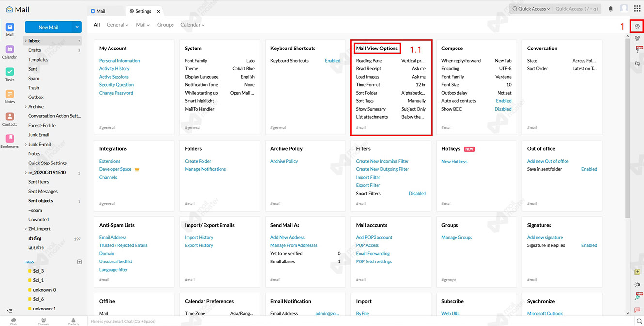Open the Personal Information link
644x326 pixels.
click(x=119, y=61)
